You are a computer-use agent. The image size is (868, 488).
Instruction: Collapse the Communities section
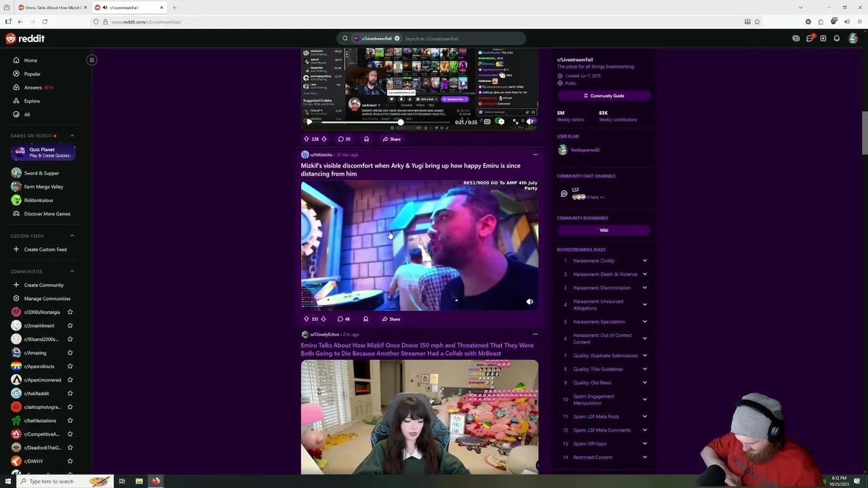tap(72, 271)
